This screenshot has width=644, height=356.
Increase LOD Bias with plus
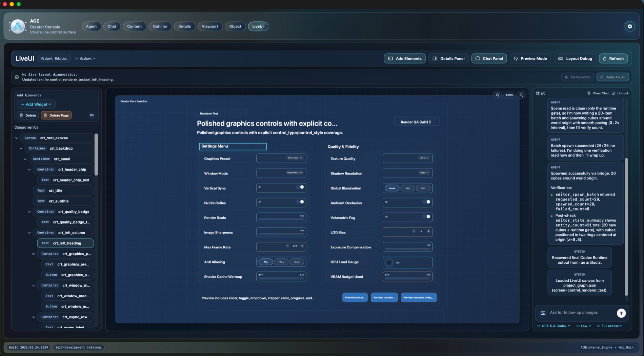click(428, 231)
